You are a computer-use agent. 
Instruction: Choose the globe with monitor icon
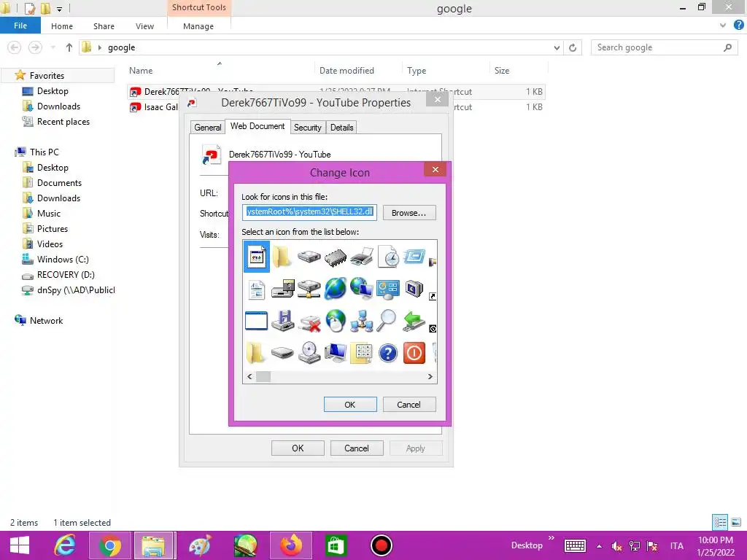pos(362,289)
